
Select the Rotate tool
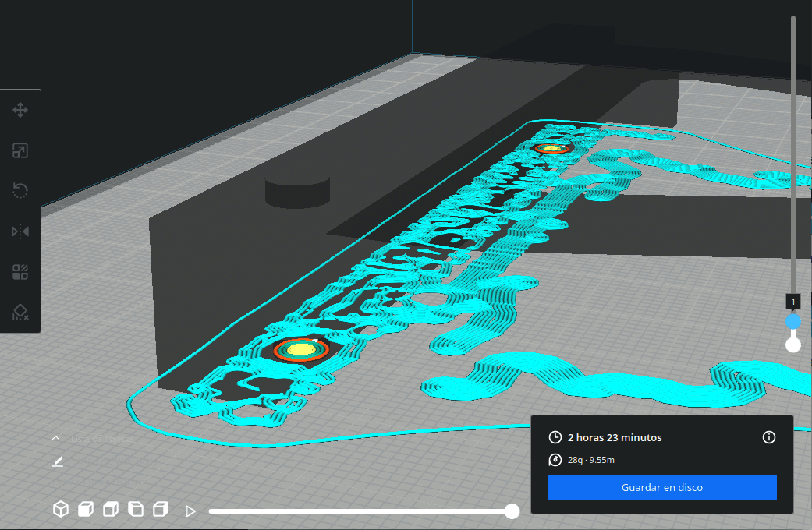click(x=20, y=190)
